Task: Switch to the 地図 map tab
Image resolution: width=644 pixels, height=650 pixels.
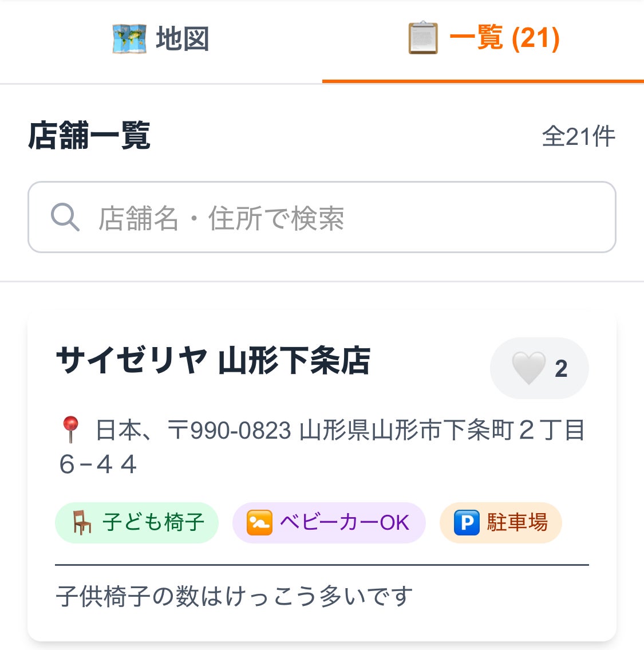Action: tap(161, 40)
